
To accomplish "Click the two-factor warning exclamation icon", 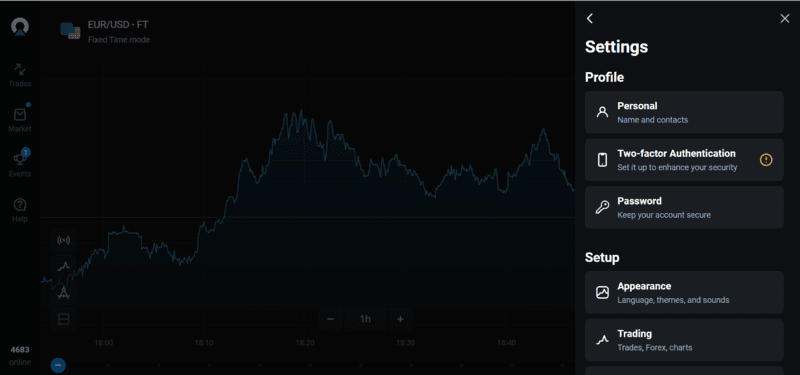I will coord(766,160).
